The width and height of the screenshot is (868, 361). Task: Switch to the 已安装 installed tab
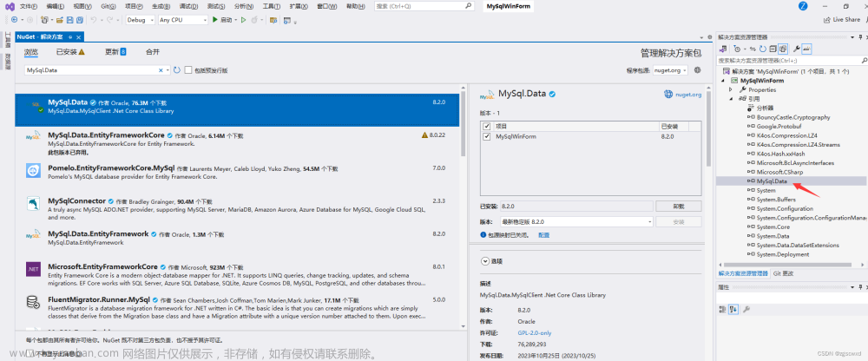click(x=70, y=51)
